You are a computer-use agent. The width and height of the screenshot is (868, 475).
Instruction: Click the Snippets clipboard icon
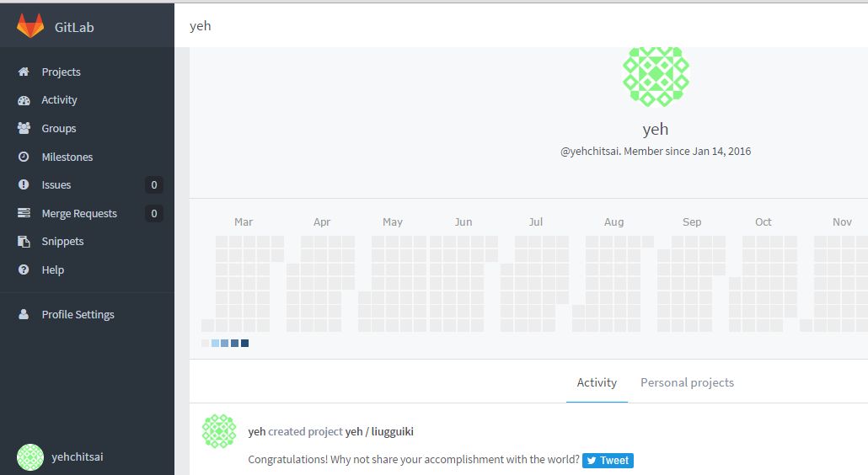24,242
